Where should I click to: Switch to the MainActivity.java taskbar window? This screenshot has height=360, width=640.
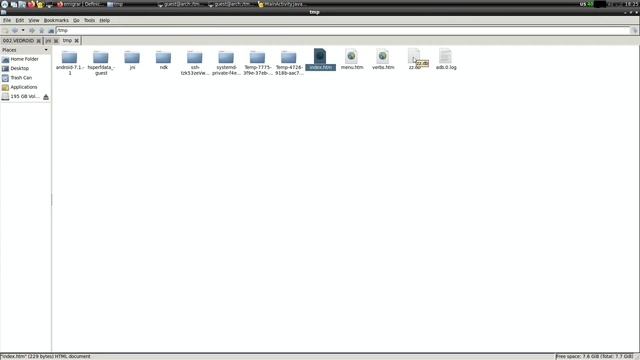click(282, 4)
